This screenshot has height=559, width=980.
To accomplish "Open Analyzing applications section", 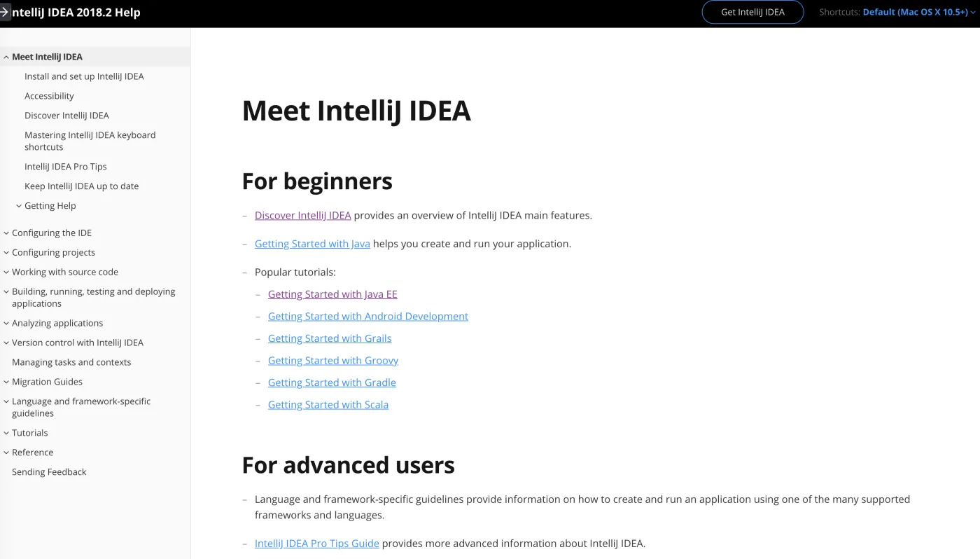I will tap(57, 324).
